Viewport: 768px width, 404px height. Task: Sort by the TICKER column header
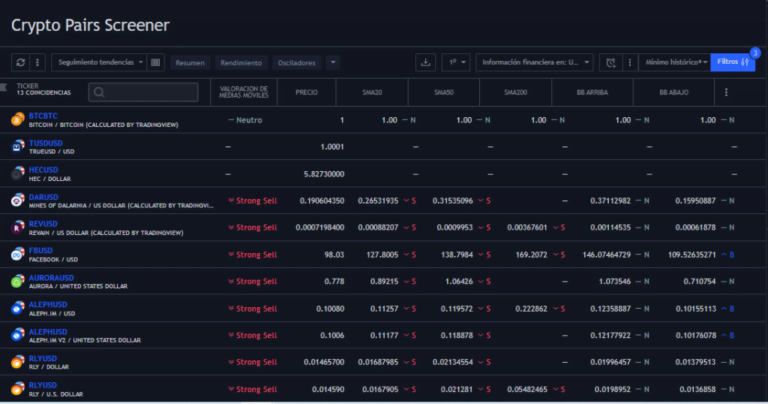click(x=27, y=86)
